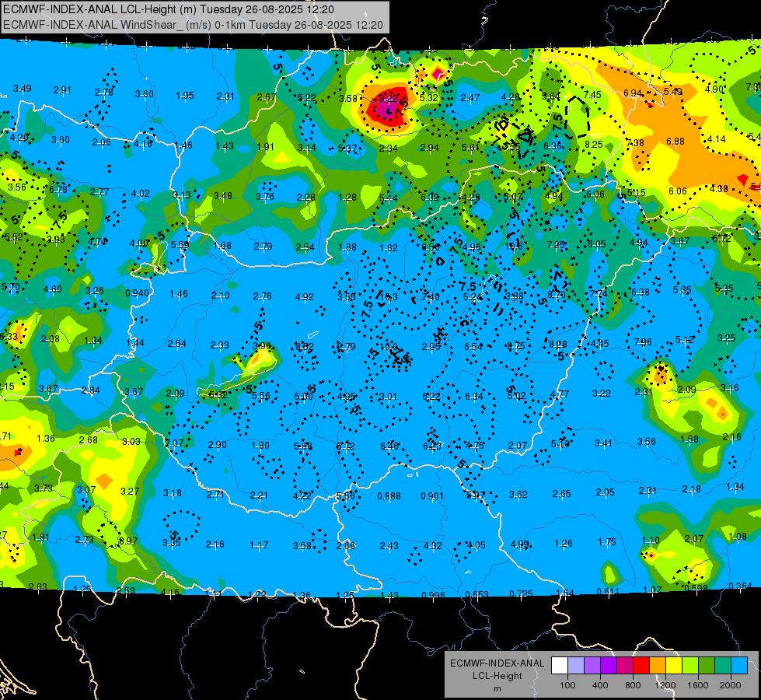Click the wind shear value 1.17
761x700 pixels.
click(259, 545)
